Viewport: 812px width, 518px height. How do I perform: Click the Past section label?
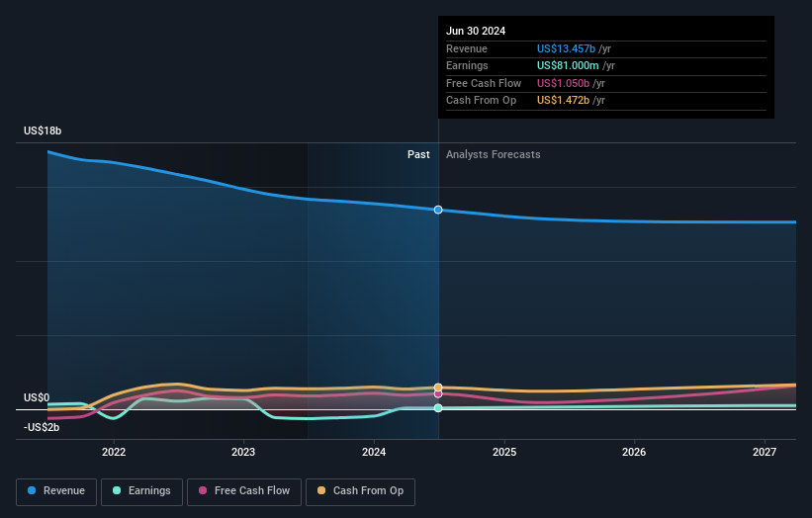(x=418, y=154)
